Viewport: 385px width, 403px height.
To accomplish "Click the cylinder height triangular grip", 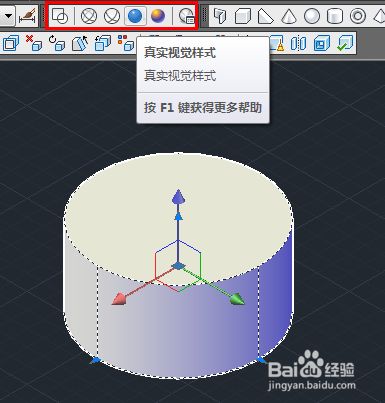I will click(179, 217).
